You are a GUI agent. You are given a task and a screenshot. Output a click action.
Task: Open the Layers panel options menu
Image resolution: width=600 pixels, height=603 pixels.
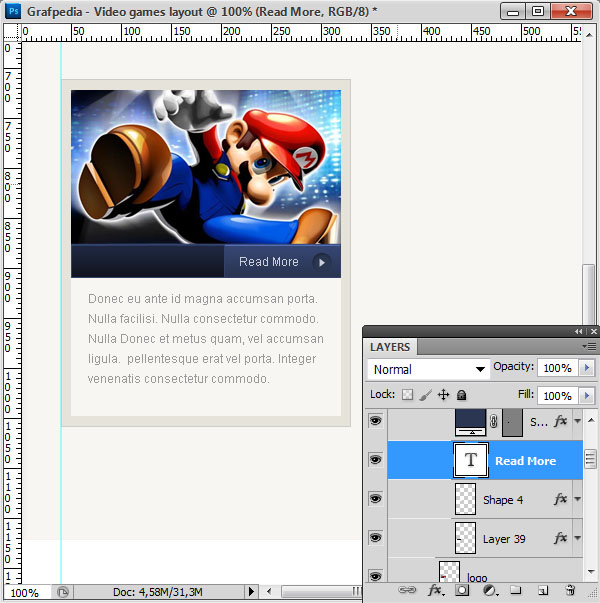click(590, 346)
